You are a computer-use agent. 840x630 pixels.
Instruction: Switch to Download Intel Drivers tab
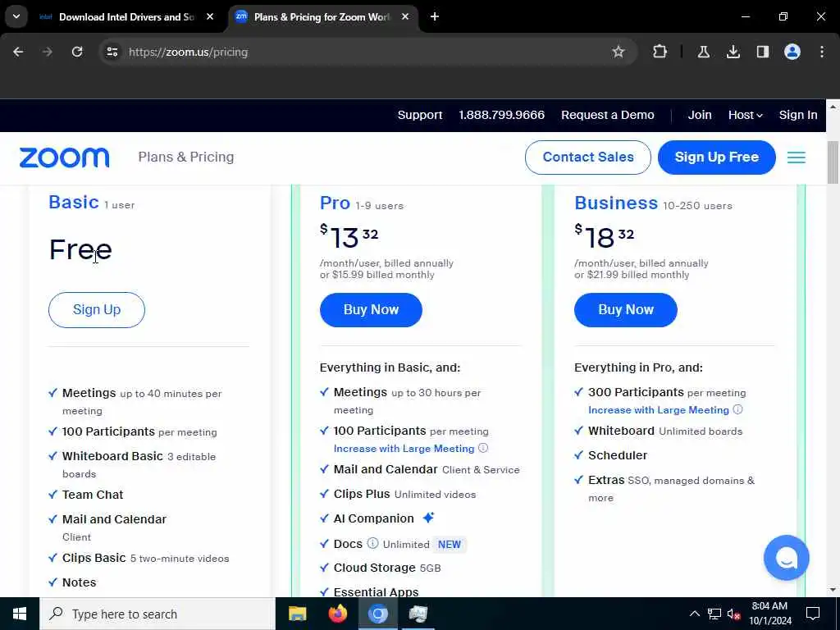[127, 16]
